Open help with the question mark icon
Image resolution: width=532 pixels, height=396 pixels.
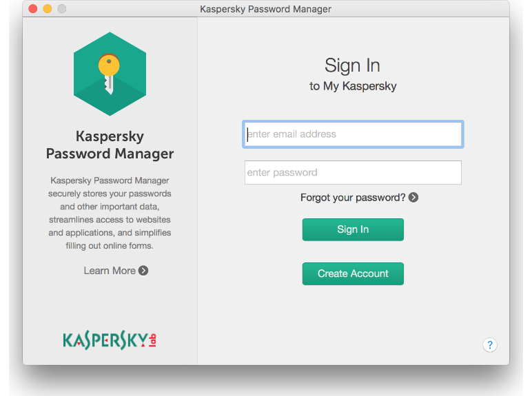click(489, 345)
